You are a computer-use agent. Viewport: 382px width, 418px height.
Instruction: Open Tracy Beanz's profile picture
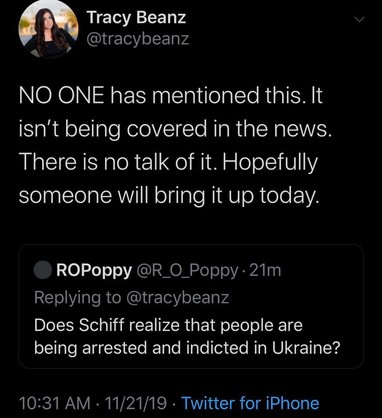pos(49,30)
